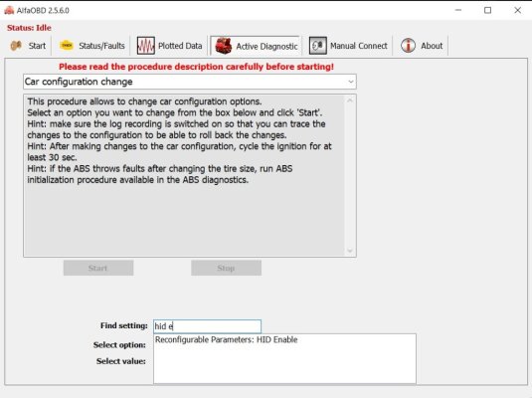532x398 pixels.
Task: Click the Manual Connect icon
Action: (x=318, y=46)
